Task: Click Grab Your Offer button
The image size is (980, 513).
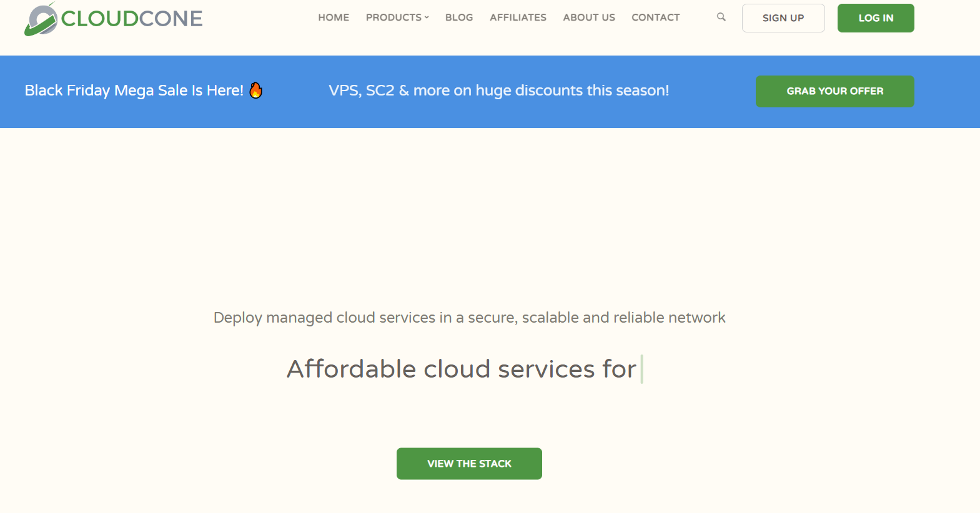Action: [x=835, y=91]
